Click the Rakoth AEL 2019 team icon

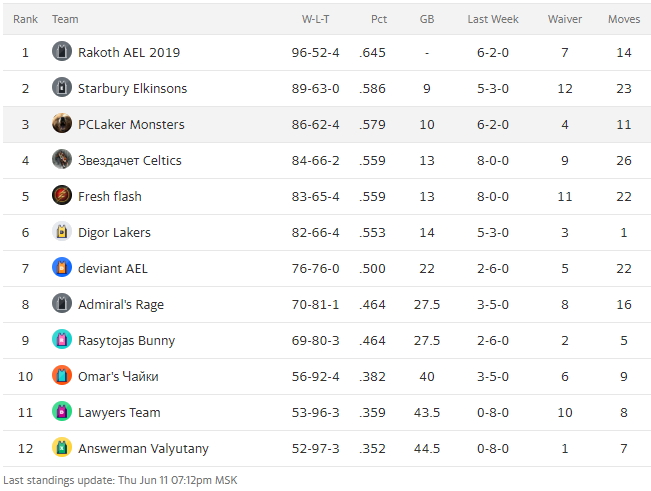click(x=62, y=52)
